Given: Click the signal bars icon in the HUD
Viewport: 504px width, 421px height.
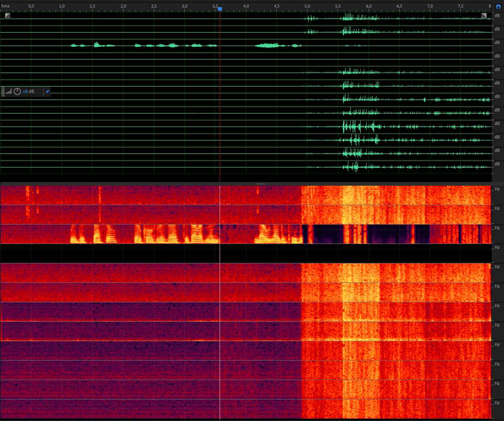Looking at the screenshot, I should (x=9, y=92).
